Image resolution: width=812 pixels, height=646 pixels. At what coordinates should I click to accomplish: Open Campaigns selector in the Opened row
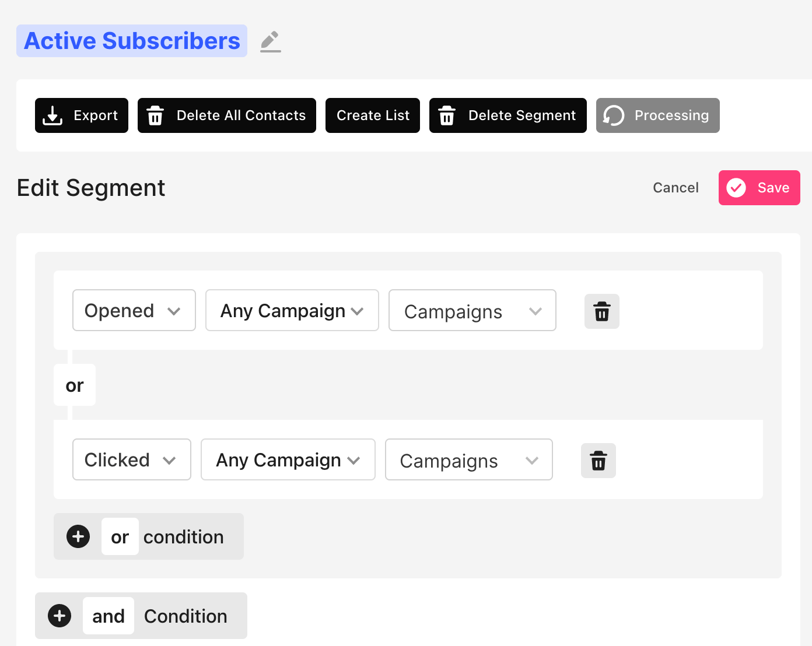pyautogui.click(x=472, y=311)
